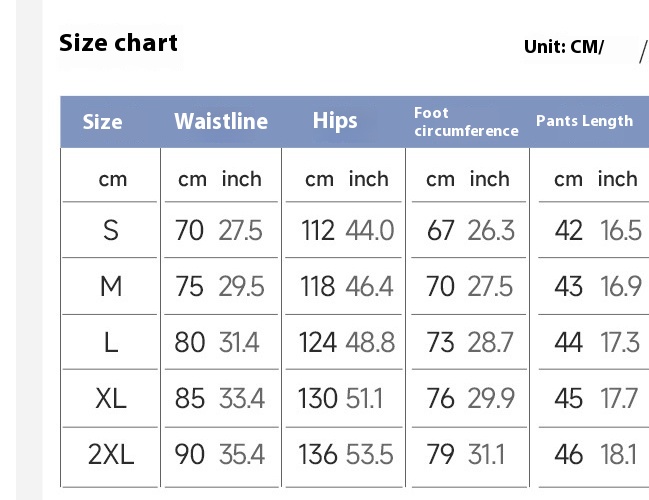Click the cm label under Size header

112,180
